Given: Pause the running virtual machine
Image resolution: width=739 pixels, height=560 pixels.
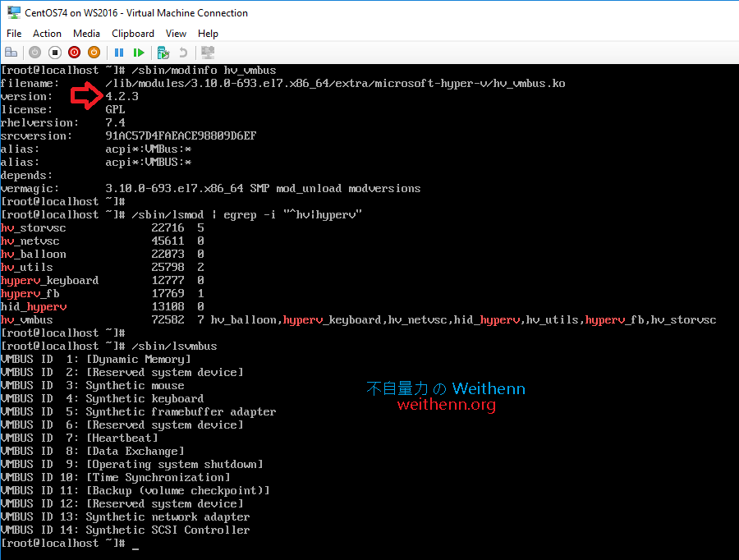Looking at the screenshot, I should [x=119, y=52].
